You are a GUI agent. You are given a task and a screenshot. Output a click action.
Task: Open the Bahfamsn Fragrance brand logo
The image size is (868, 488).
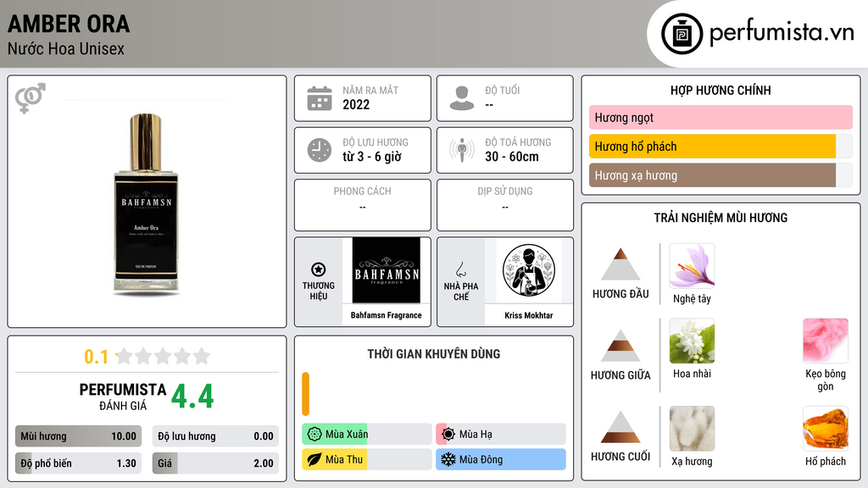coord(387,270)
